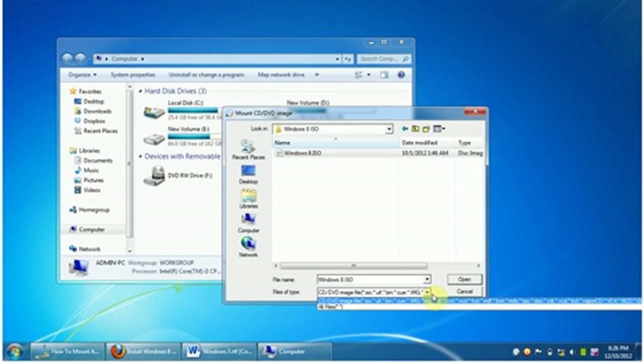Open the Windows Start orb
This screenshot has width=644, height=363.
[15, 351]
